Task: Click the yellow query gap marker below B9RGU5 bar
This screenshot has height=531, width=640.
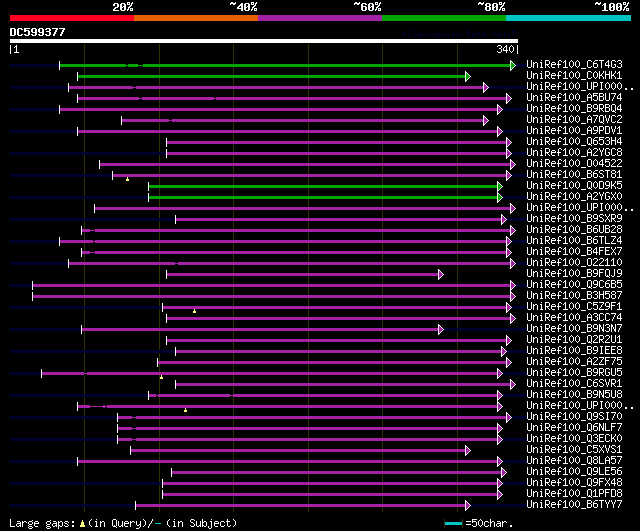Action: (161, 377)
